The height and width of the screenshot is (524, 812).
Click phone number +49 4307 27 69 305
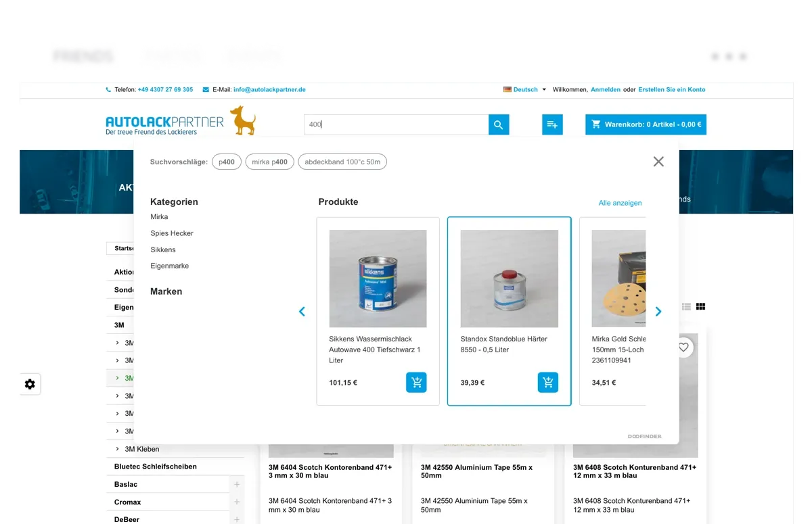point(165,89)
